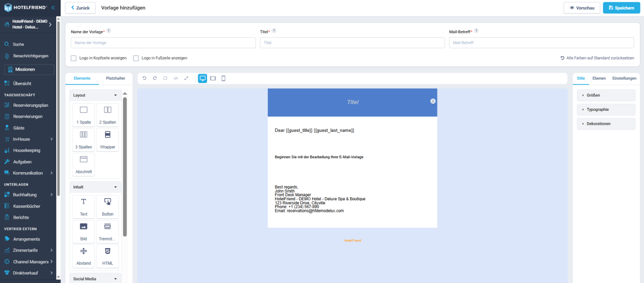
Task: Select the HTML content block
Action: 108,256
